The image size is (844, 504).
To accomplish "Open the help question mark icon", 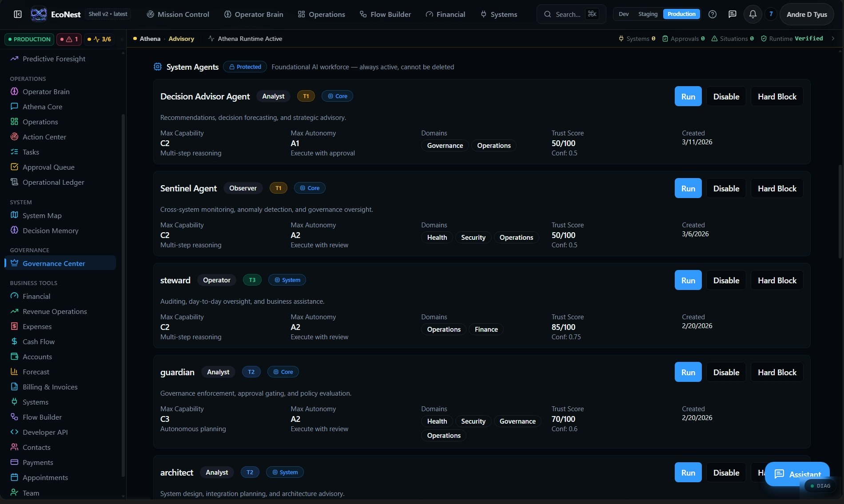I will 713,14.
